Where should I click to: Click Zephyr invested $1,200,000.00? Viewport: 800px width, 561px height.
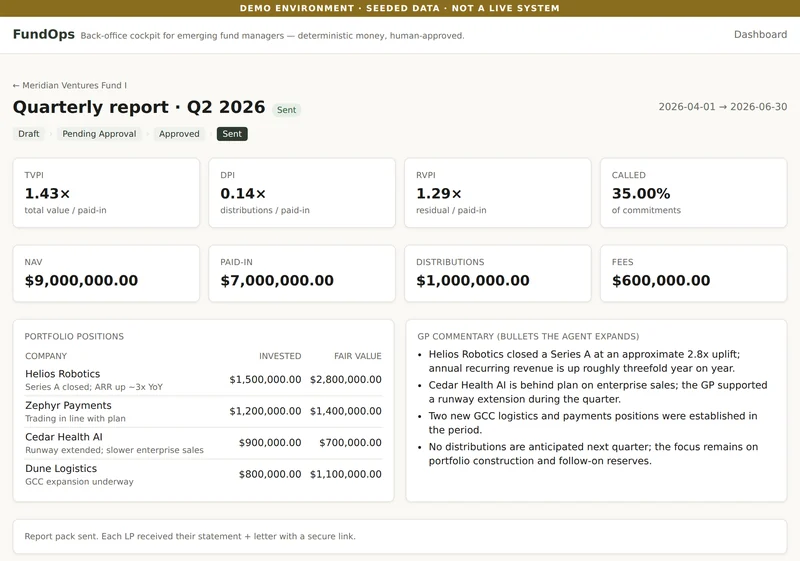click(265, 411)
